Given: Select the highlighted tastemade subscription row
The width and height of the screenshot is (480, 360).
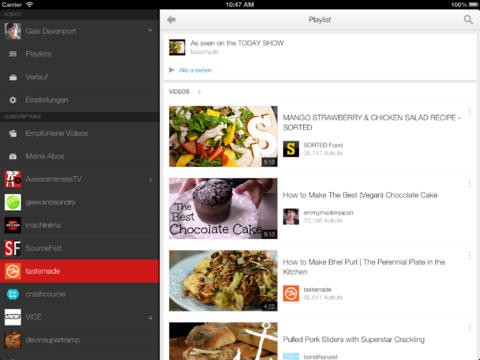Looking at the screenshot, I should click(79, 271).
